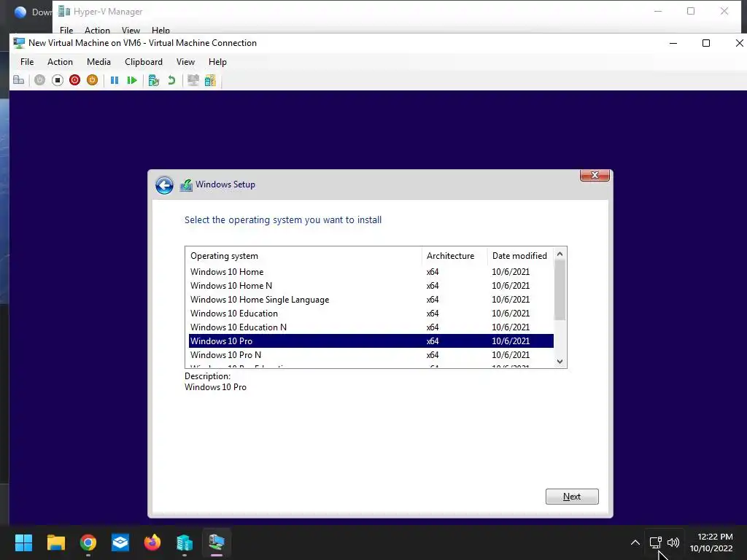Switch to Hyper-V Manager taskbar icon
747x560 pixels.
pyautogui.click(x=185, y=542)
